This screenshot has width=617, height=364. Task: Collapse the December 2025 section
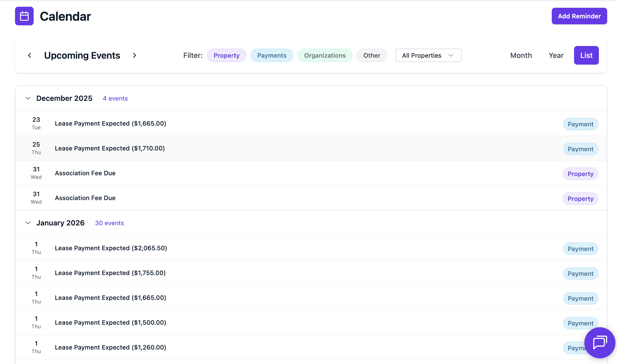click(x=28, y=98)
